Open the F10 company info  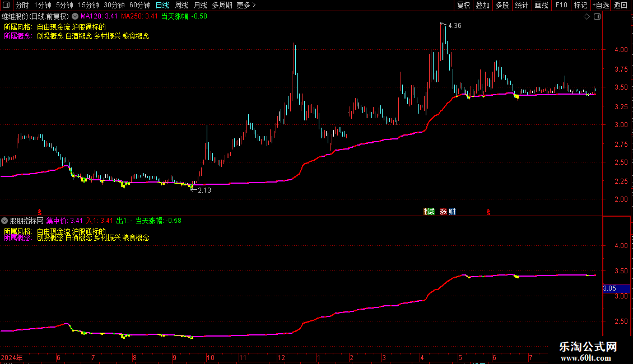(561, 5)
